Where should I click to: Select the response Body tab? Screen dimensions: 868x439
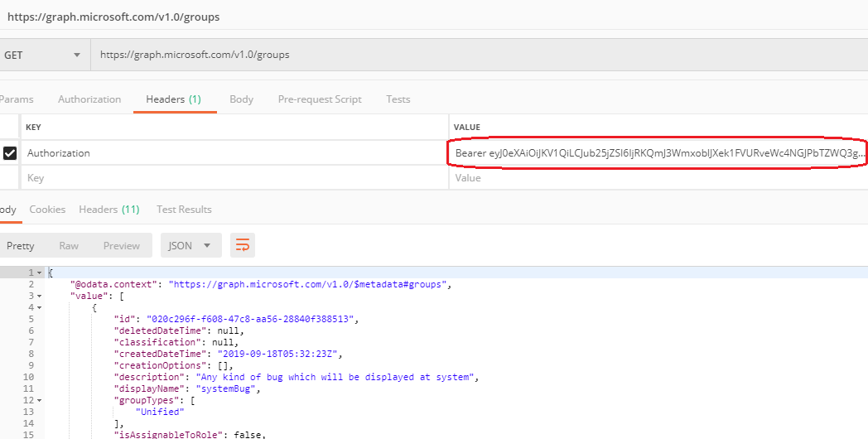coord(7,210)
